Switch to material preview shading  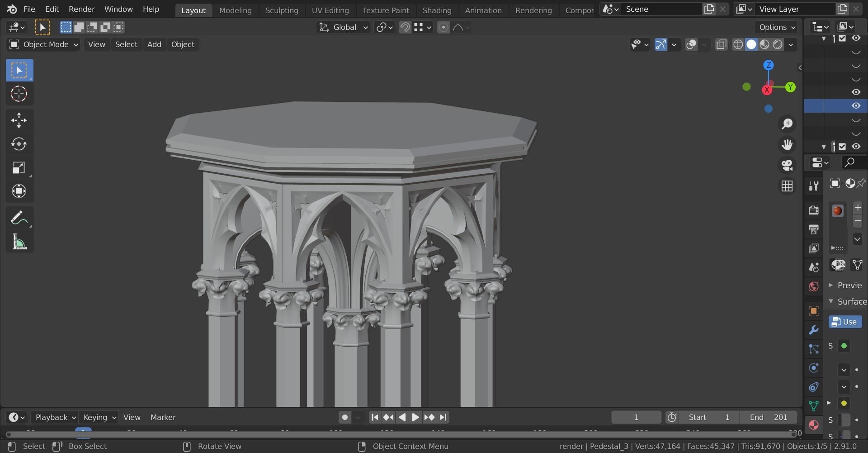coord(764,44)
